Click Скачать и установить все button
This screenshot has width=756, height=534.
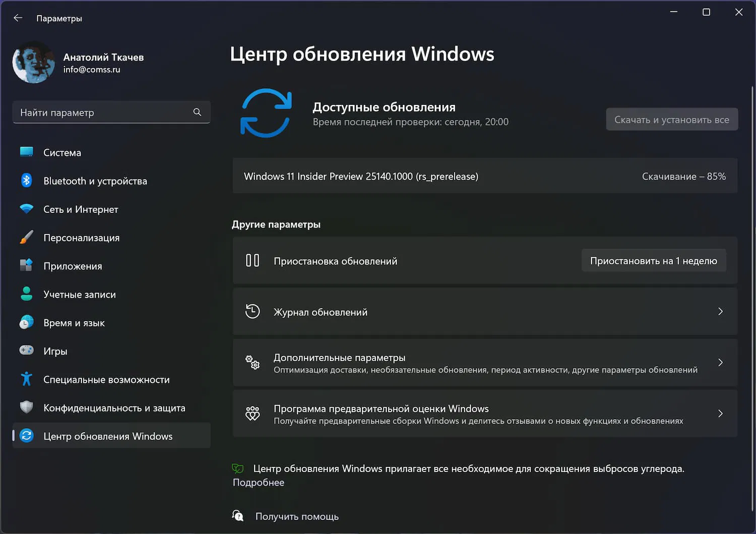pyautogui.click(x=671, y=119)
